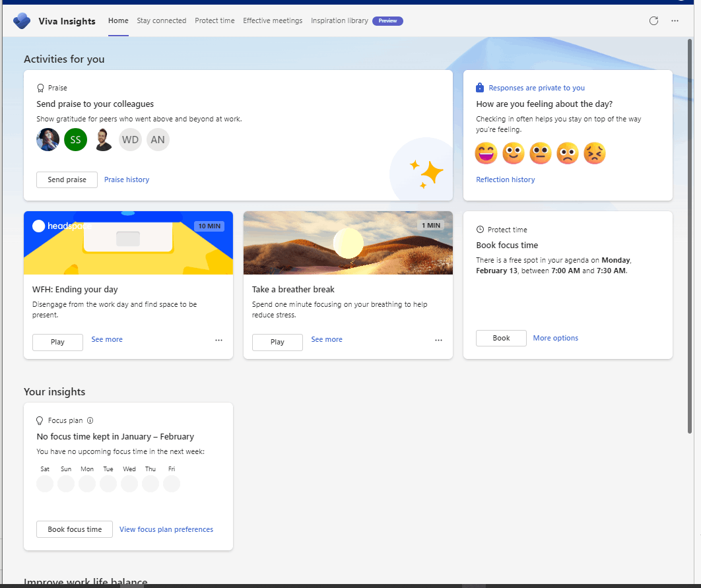The height and width of the screenshot is (588, 701).
Task: See more for WFH: Ending your day
Action: (107, 340)
